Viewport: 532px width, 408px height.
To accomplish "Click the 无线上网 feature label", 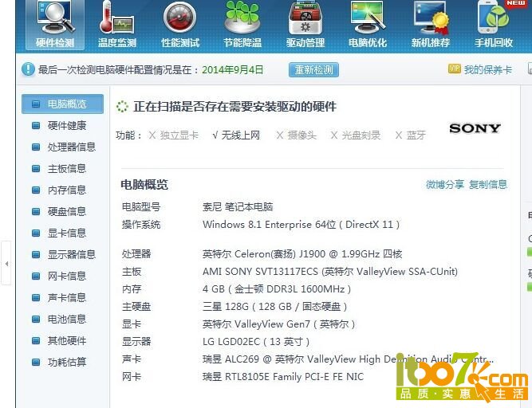I will click(241, 135).
